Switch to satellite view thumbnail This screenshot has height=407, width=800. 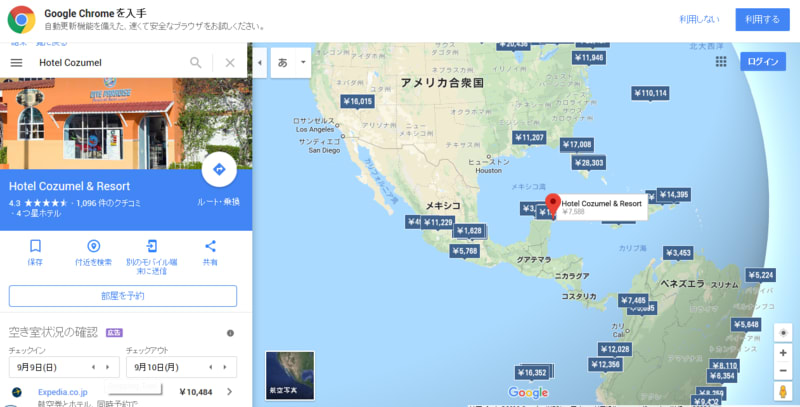290,375
